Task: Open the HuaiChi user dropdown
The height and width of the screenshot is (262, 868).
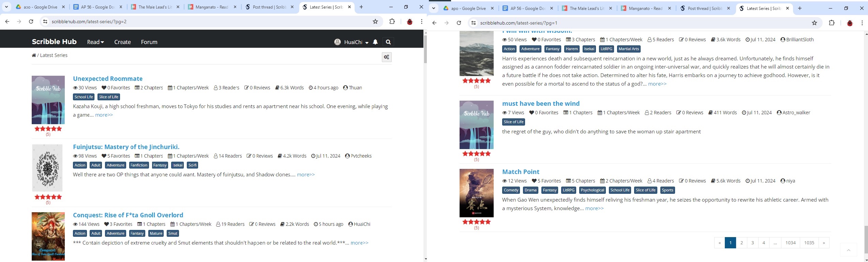Action: (x=351, y=42)
